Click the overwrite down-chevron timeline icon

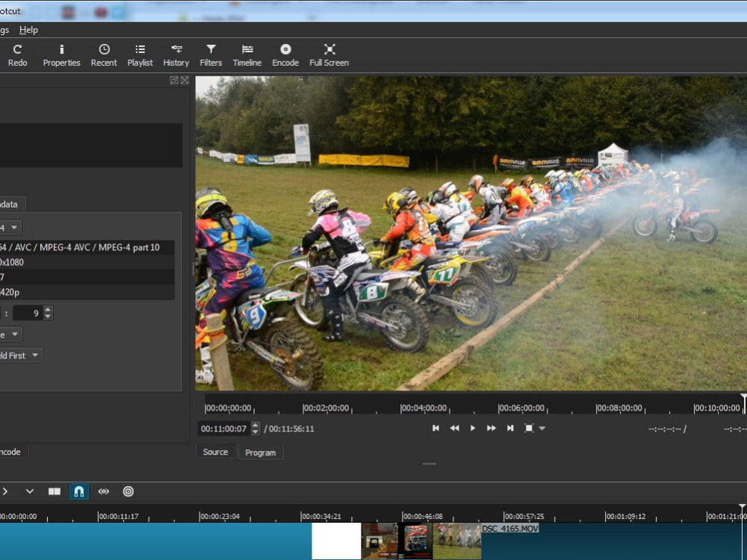[x=30, y=491]
